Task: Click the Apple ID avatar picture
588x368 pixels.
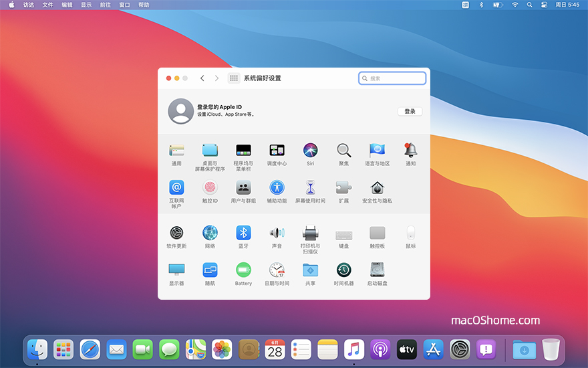Action: click(x=181, y=111)
